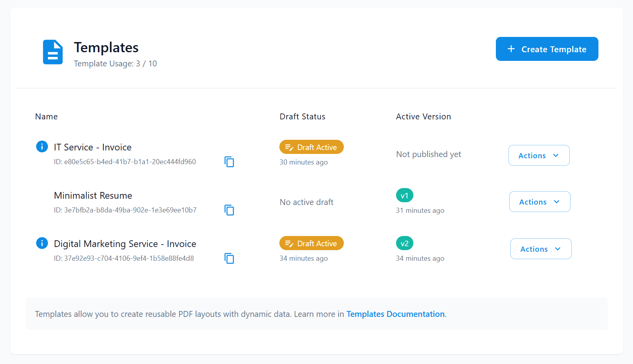Open the Actions menu for Digital Marketing Service - Invoice

[541, 249]
